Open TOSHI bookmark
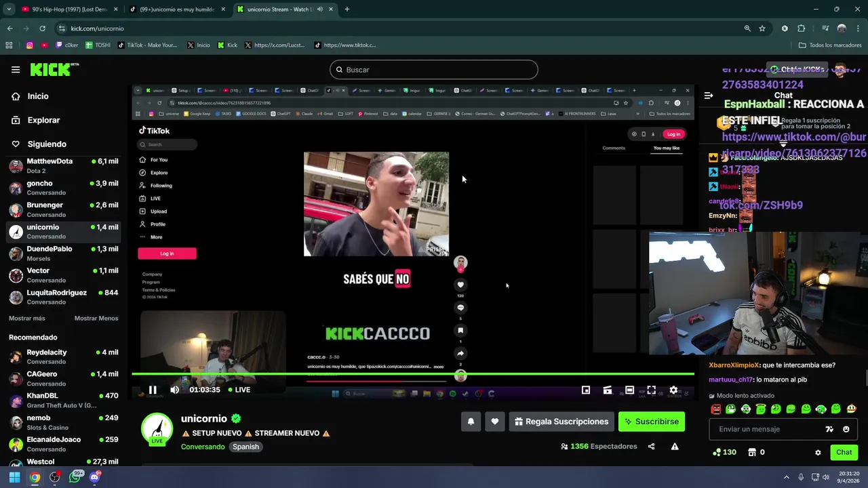 [98, 45]
